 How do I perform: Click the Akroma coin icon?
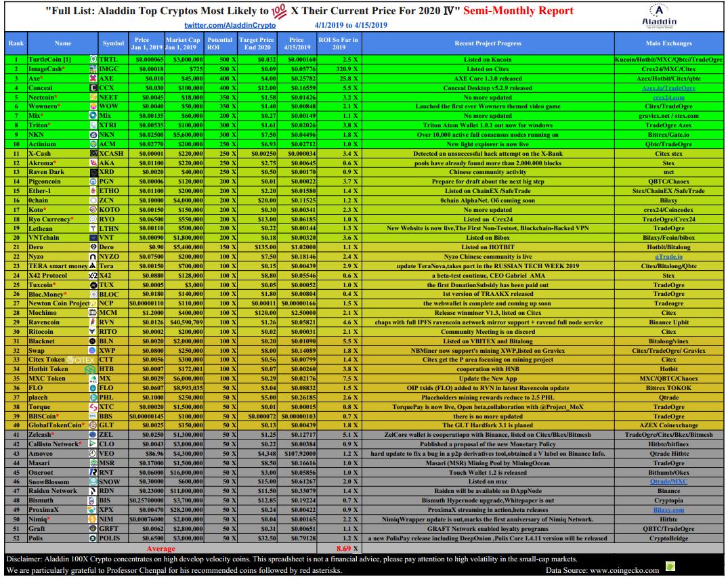[x=93, y=163]
